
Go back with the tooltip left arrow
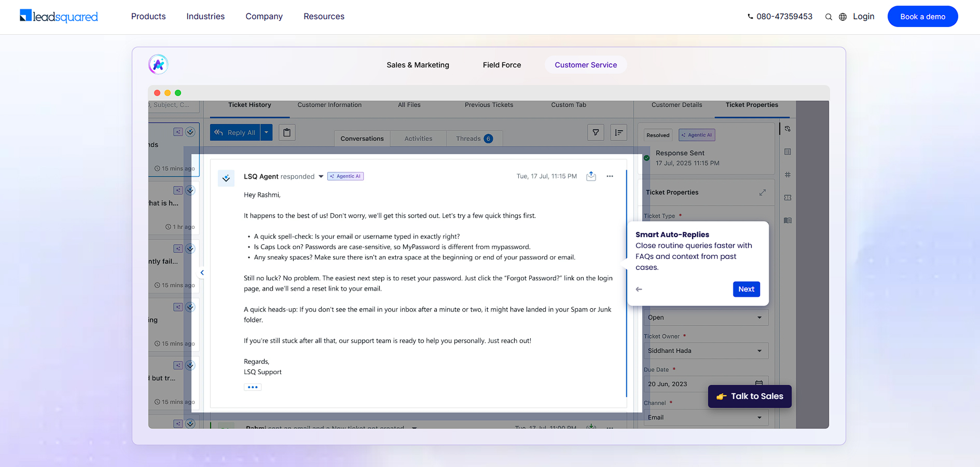point(639,289)
